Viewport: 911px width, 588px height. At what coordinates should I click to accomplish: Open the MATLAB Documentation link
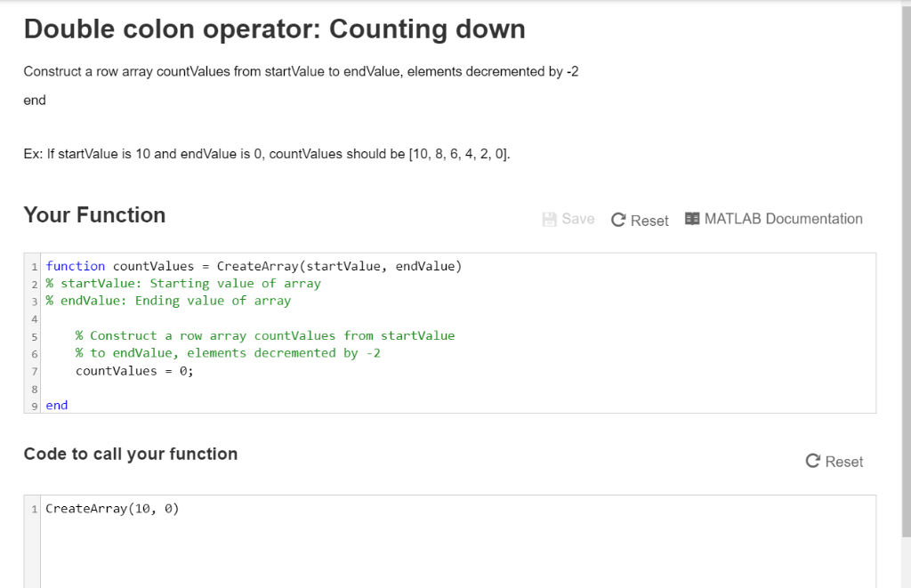[x=774, y=219]
